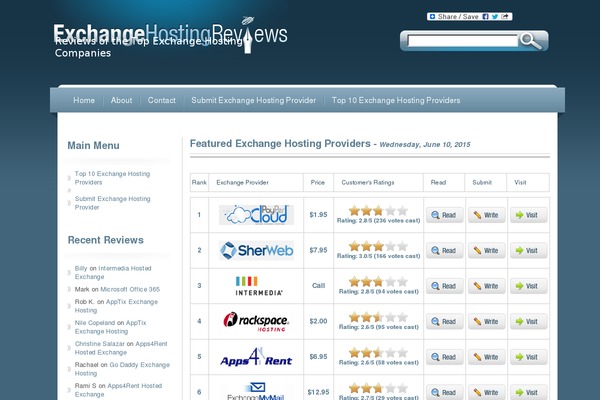
Task: Read reviews for PayPerCloud, rank 1
Action: [x=445, y=215]
